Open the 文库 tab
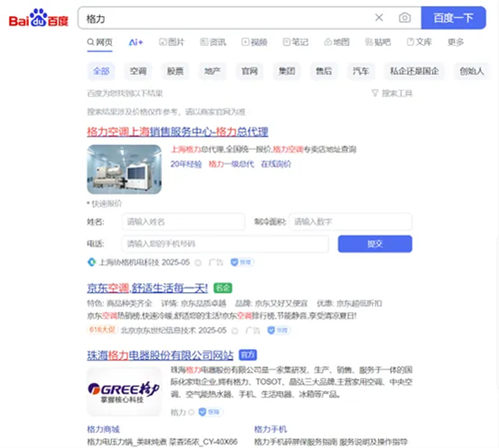Image resolution: width=499 pixels, height=448 pixels. 419,42
